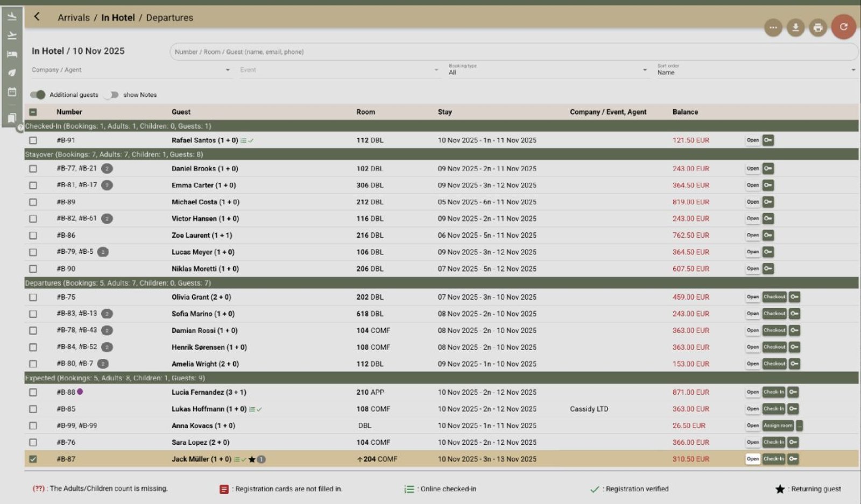Open the receipt icon in sidebar

point(12,118)
